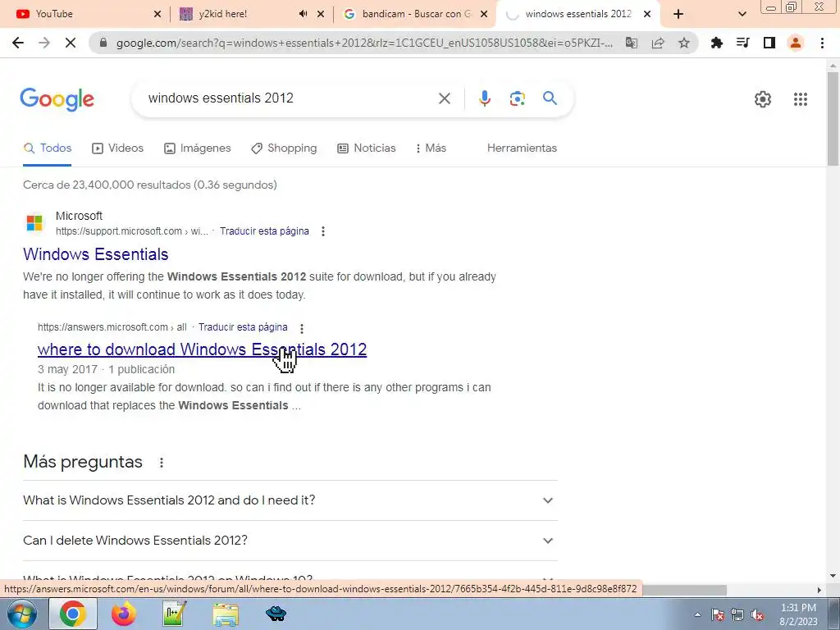
Task: Mute the y2kid here! tab audio
Action: pyautogui.click(x=304, y=14)
